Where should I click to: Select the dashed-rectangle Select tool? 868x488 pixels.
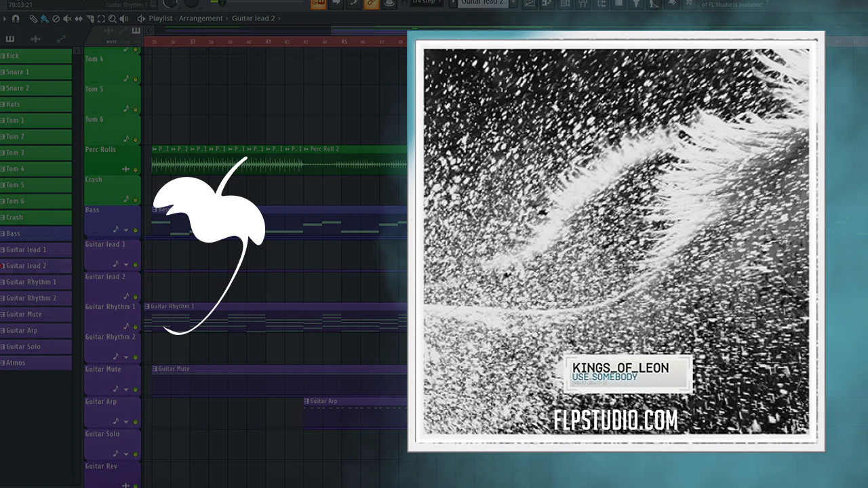101,19
